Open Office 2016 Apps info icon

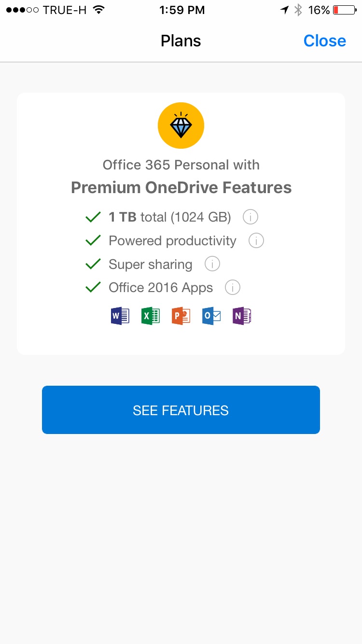pos(233,288)
